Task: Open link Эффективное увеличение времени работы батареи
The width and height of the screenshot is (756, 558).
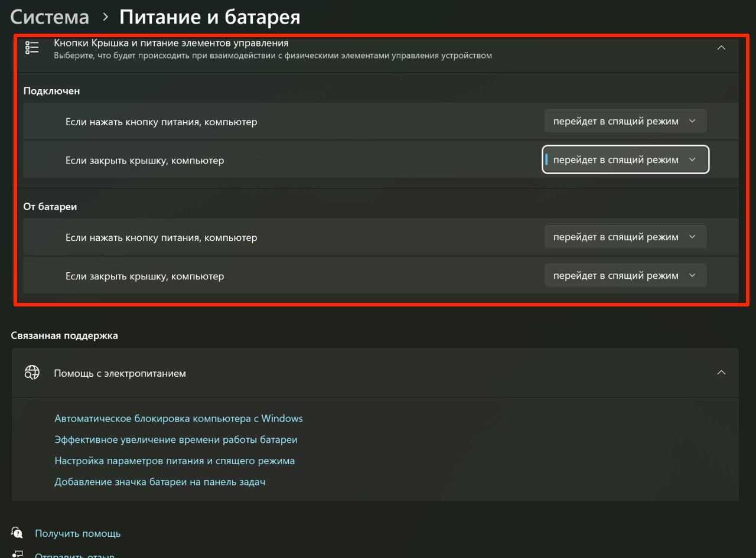Action: point(176,440)
